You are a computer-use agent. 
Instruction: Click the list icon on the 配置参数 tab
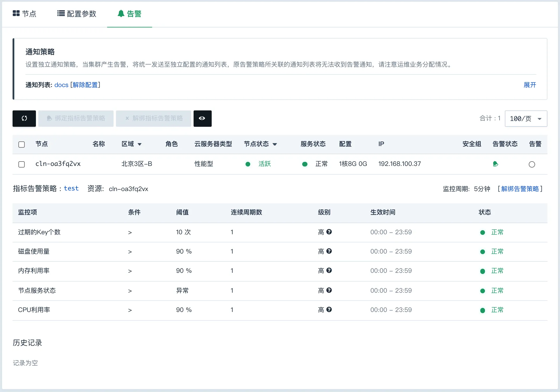(x=61, y=13)
